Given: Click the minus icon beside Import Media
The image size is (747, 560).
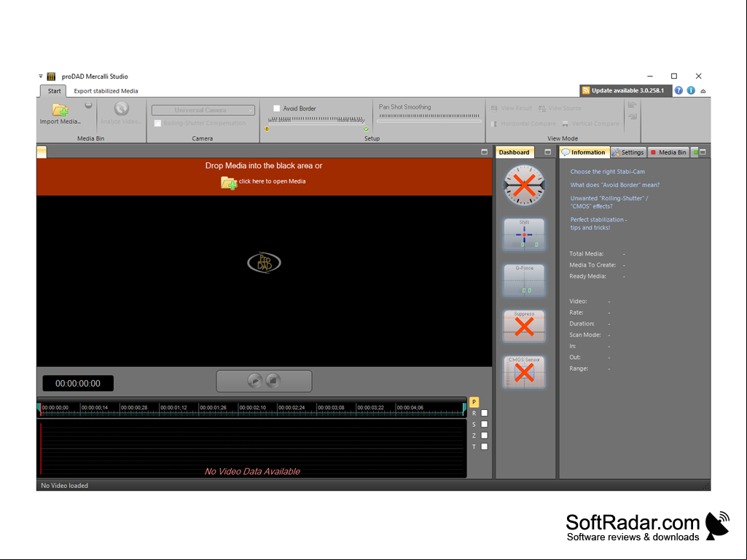Looking at the screenshot, I should [x=88, y=106].
